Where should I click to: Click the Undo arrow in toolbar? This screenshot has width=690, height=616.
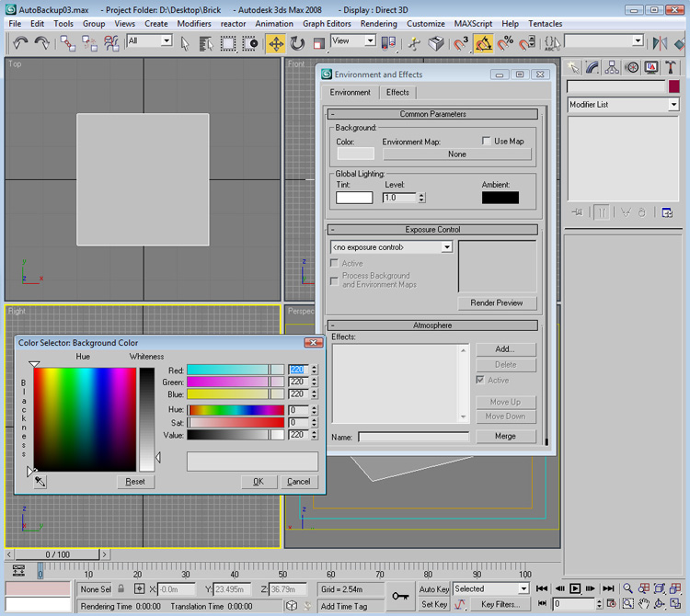pyautogui.click(x=20, y=43)
